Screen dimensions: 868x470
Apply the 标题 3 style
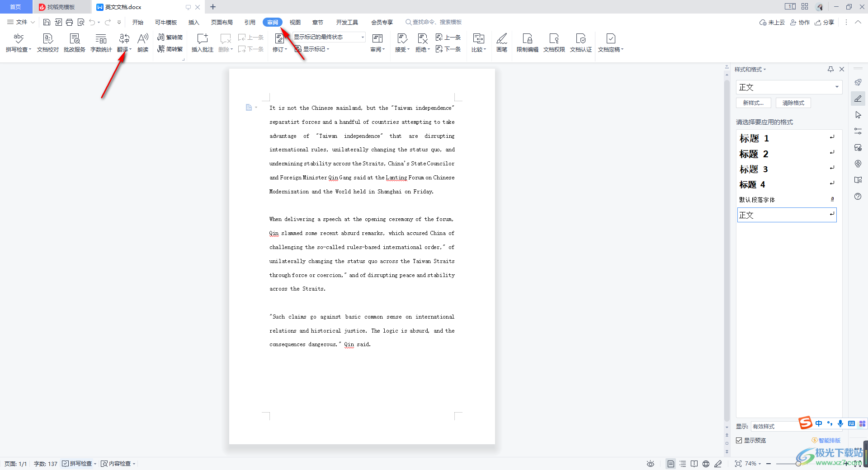point(787,169)
